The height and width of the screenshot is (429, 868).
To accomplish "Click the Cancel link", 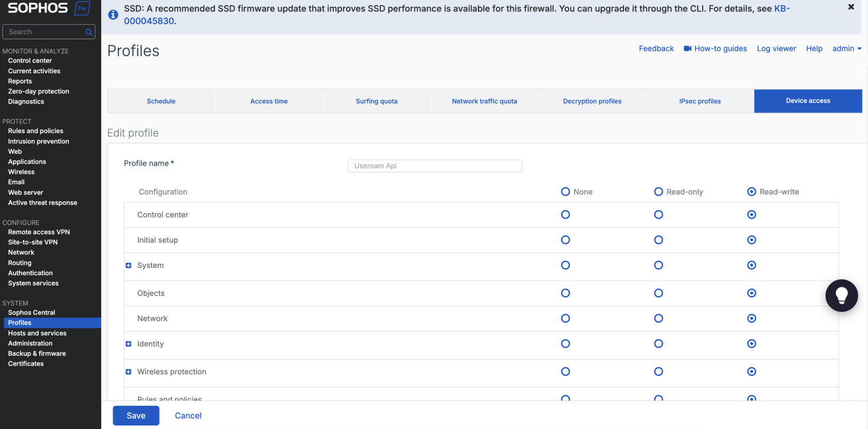I will (x=188, y=416).
